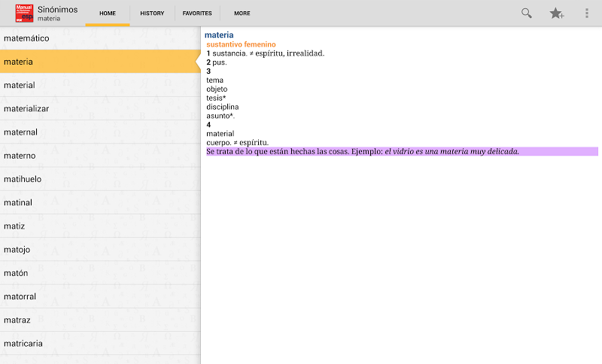This screenshot has height=364, width=602.
Task: Choose 'material' from the word list
Action: point(100,85)
